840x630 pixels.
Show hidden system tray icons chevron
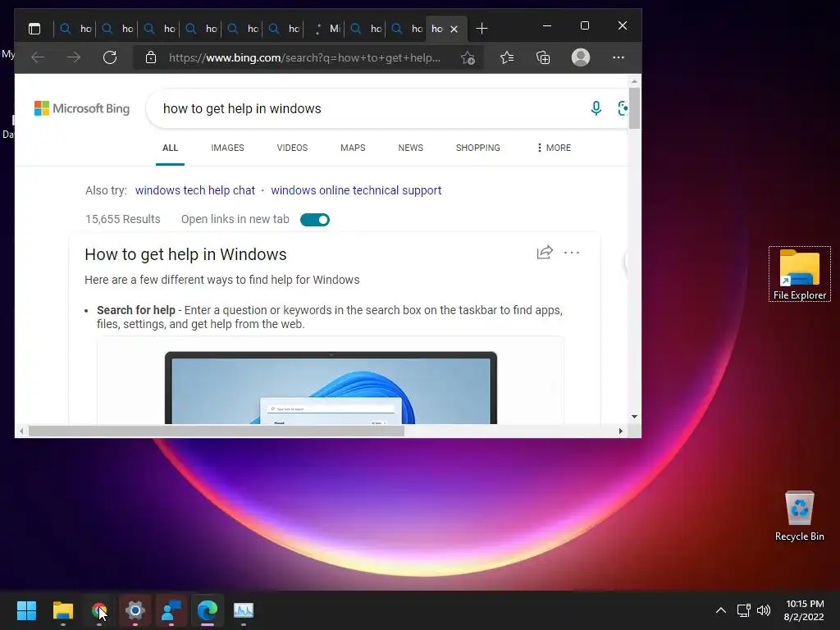click(721, 610)
